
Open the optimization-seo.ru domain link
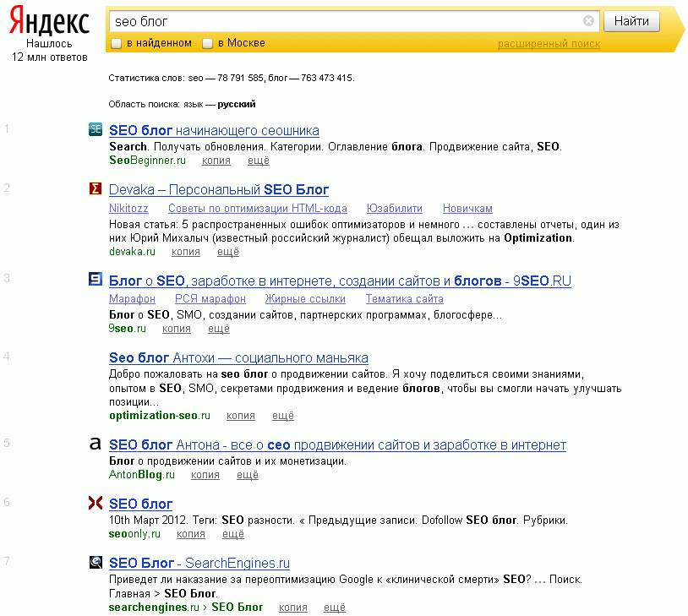[160, 416]
